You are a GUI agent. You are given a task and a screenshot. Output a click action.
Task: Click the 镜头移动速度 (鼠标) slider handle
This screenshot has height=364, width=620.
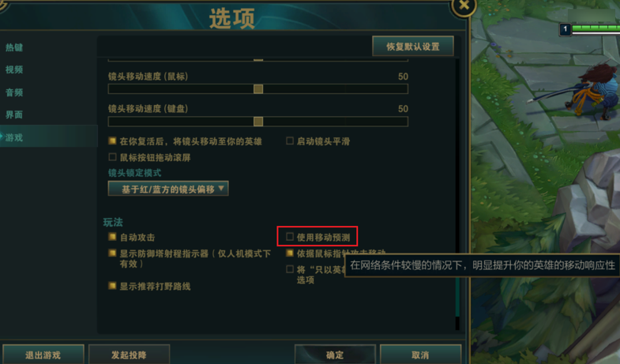click(258, 89)
